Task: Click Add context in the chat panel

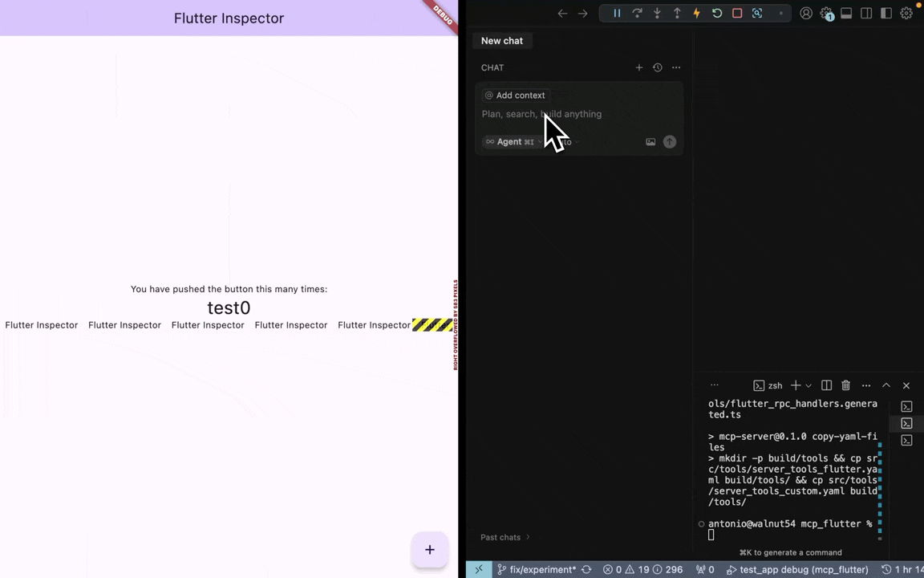Action: 514,95
